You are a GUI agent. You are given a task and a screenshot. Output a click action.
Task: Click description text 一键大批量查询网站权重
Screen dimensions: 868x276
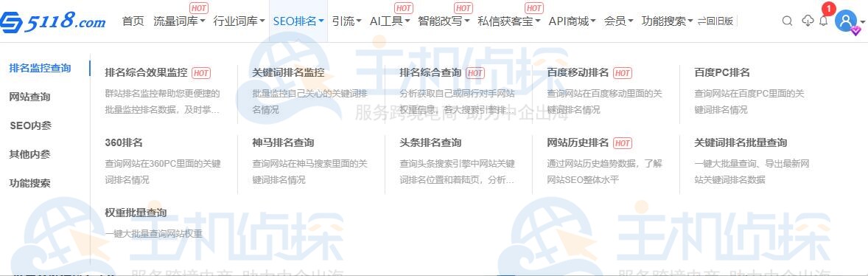point(154,234)
